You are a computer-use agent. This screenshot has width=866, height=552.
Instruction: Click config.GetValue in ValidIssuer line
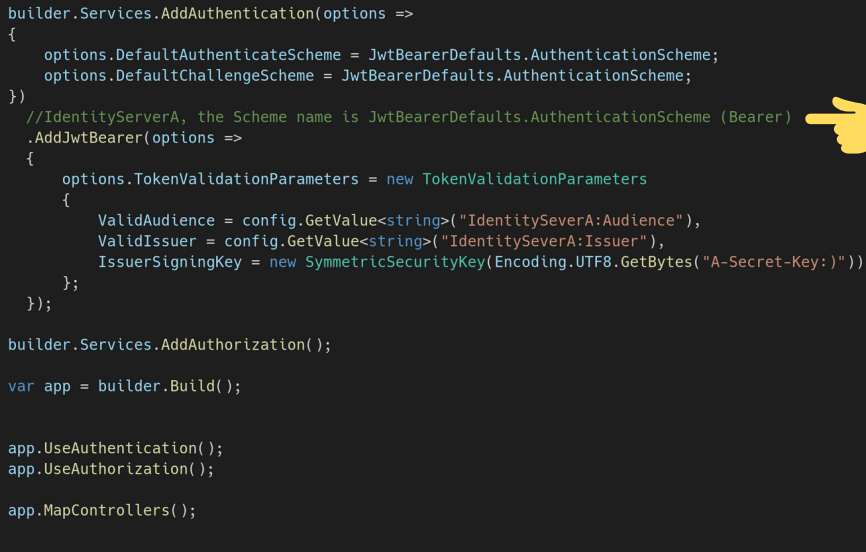[292, 241]
